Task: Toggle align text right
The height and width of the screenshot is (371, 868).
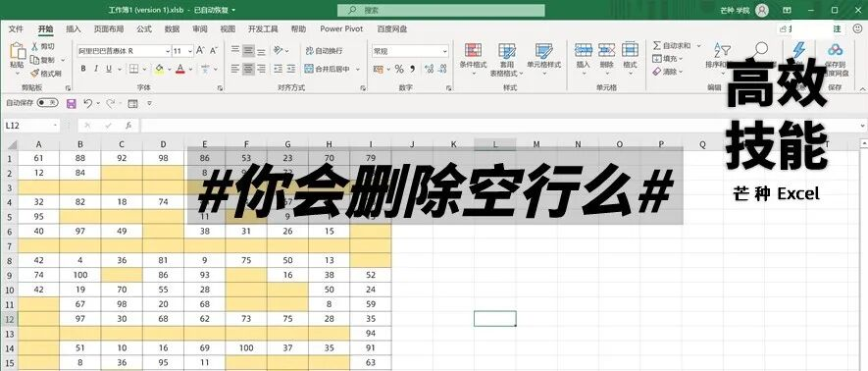Action: tap(261, 69)
